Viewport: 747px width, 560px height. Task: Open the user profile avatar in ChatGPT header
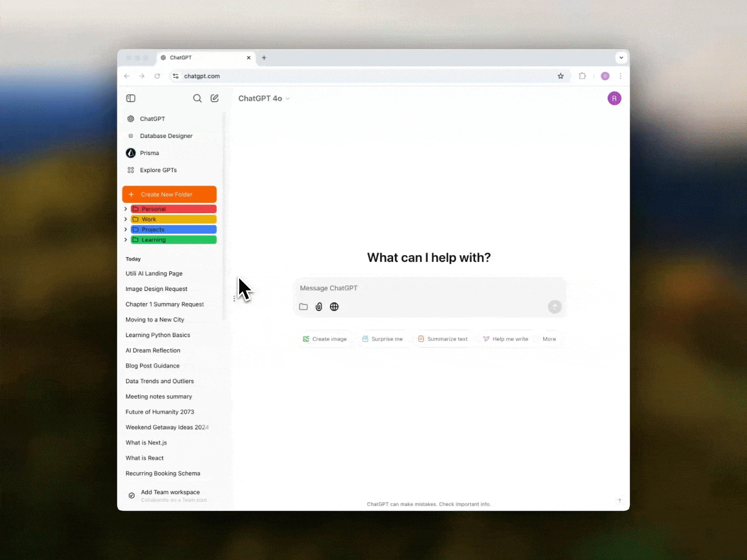click(614, 98)
